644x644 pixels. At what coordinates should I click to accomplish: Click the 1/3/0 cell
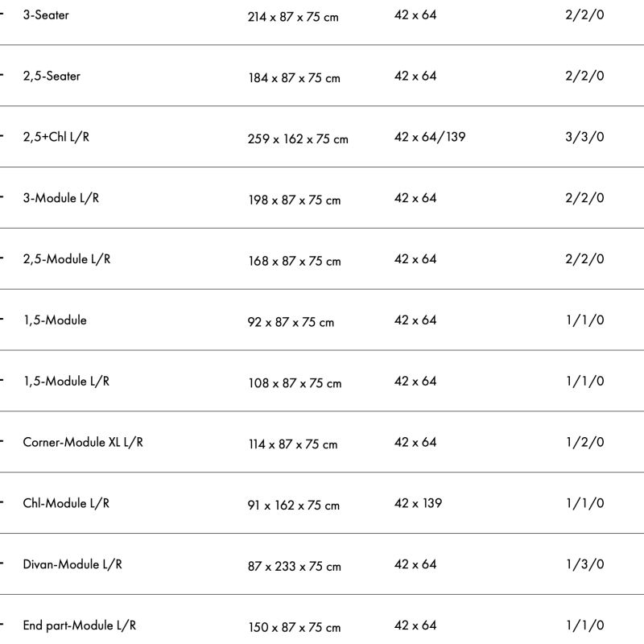pyautogui.click(x=584, y=564)
